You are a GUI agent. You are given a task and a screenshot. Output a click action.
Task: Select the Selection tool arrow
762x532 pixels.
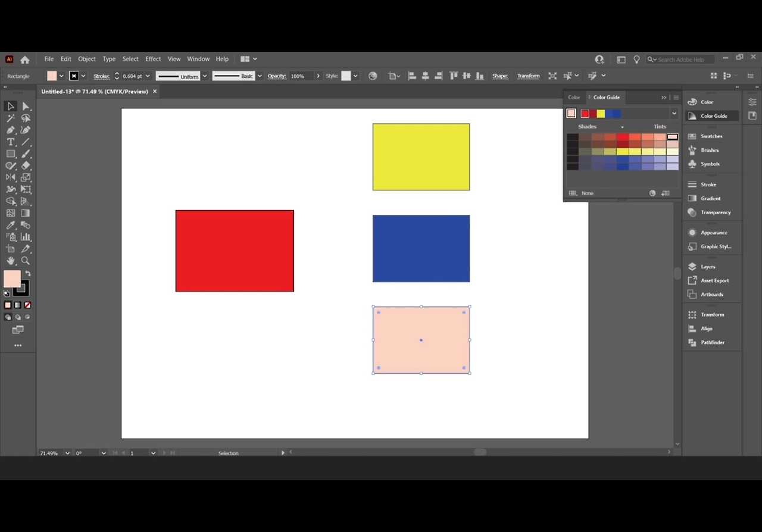(11, 107)
